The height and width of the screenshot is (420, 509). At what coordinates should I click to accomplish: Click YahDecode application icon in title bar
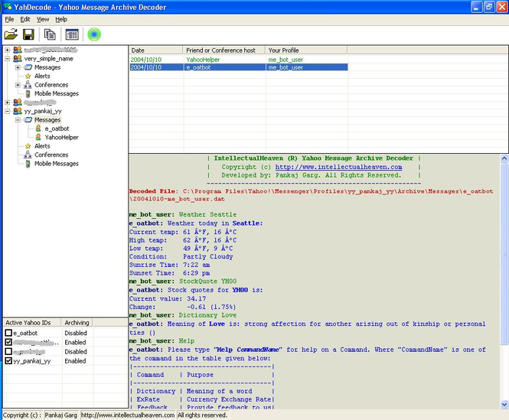pos(7,6)
